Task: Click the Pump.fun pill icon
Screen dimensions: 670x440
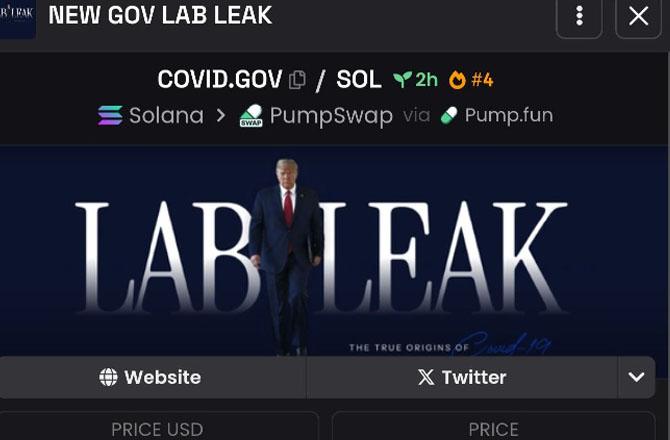Action: point(449,115)
